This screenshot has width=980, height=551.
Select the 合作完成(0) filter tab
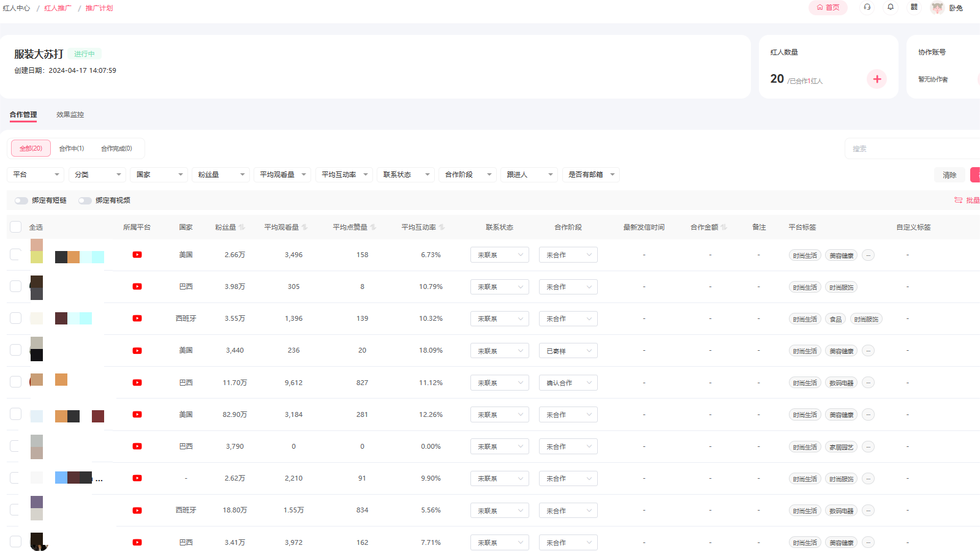(116, 148)
